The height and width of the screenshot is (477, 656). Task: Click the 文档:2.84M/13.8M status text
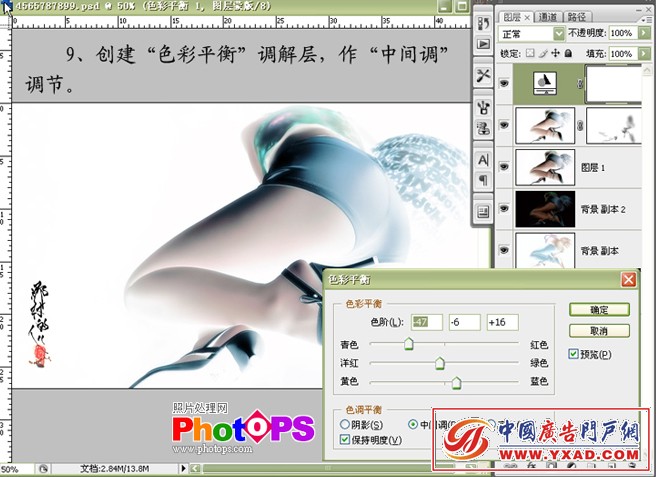115,469
